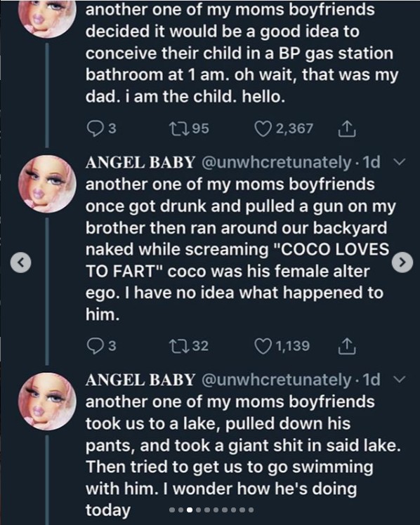Open ANGEL BABY profile from the gun tweet
420x525 pixels.
[140, 162]
